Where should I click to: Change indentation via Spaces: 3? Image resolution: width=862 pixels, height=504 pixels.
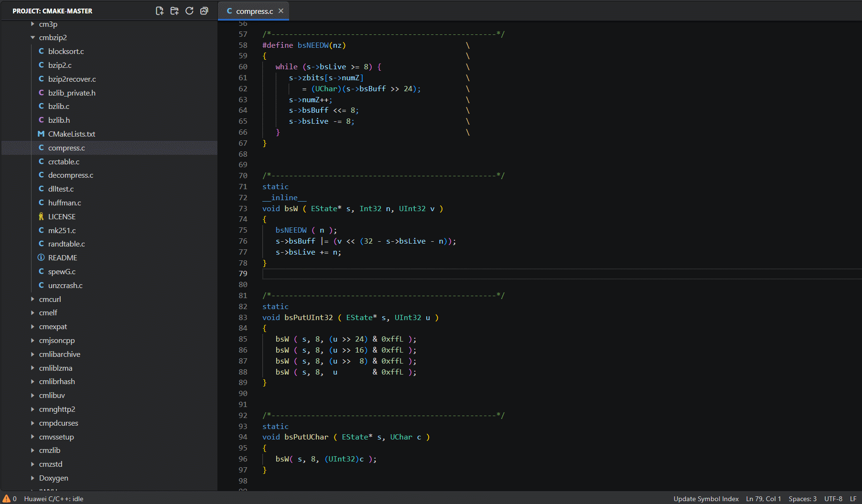[802, 498]
